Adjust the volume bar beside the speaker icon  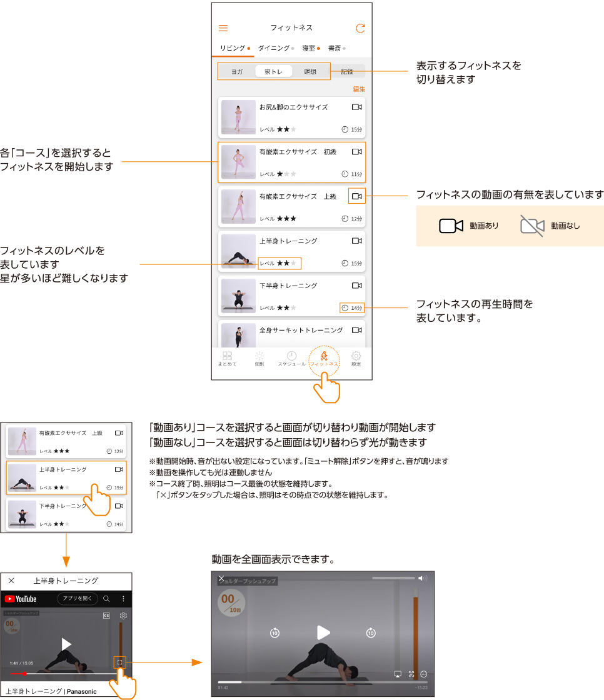393,578
